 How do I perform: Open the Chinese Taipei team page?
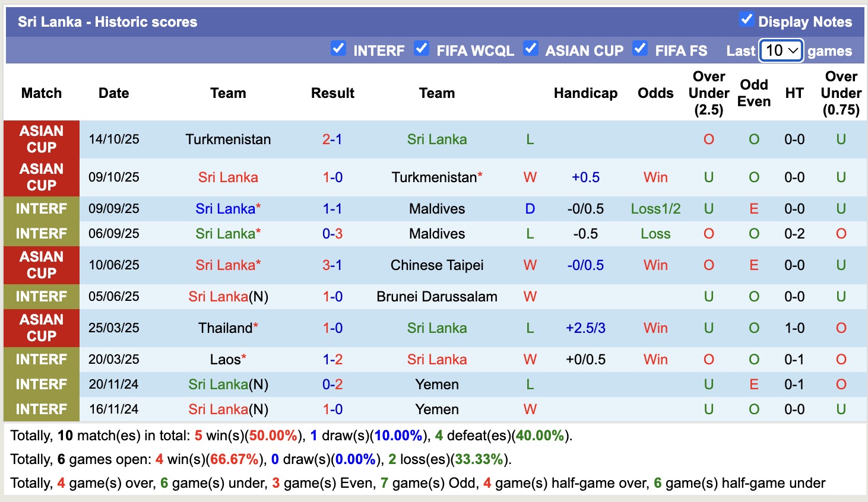coord(437,265)
